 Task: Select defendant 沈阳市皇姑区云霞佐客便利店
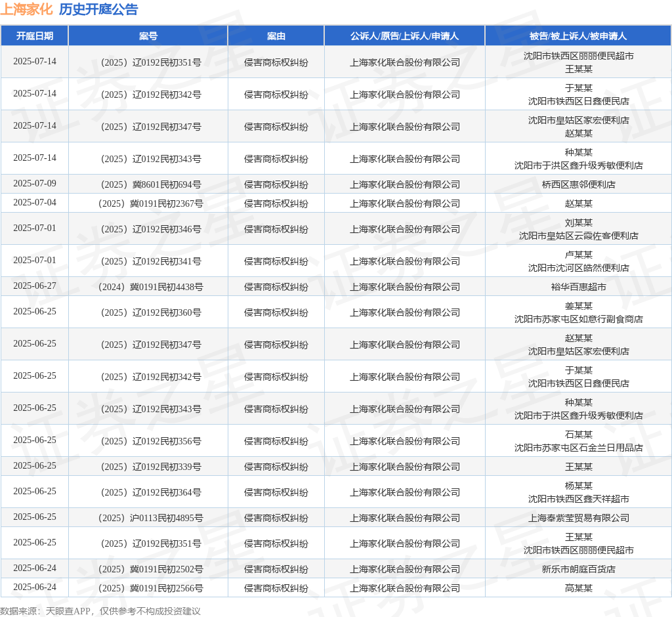pos(578,236)
